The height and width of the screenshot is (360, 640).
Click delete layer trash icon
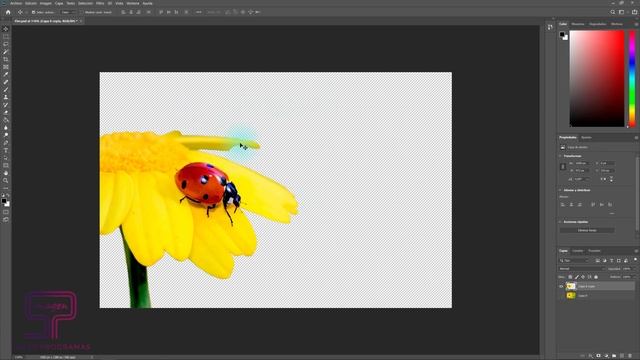point(630,356)
